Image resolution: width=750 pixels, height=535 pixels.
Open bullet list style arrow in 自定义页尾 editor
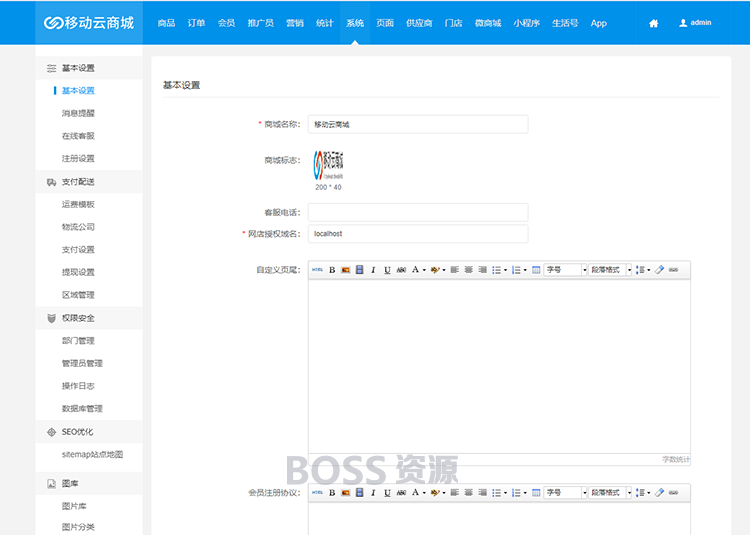click(506, 270)
